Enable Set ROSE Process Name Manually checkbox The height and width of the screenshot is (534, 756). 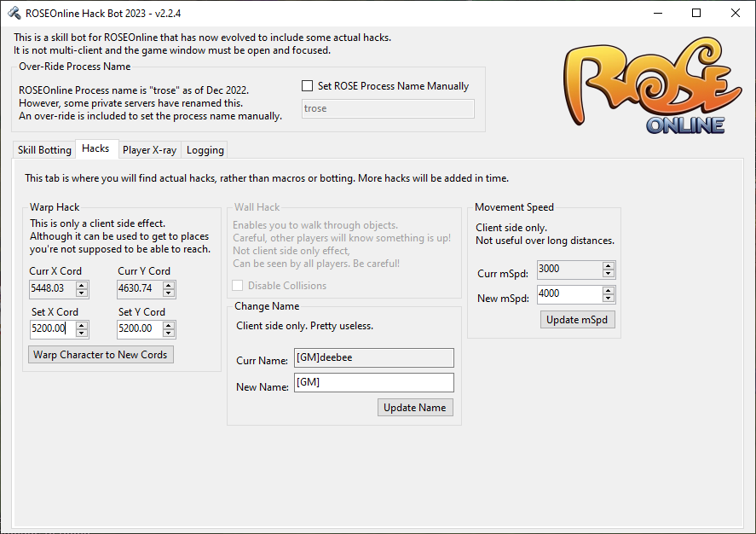(307, 86)
